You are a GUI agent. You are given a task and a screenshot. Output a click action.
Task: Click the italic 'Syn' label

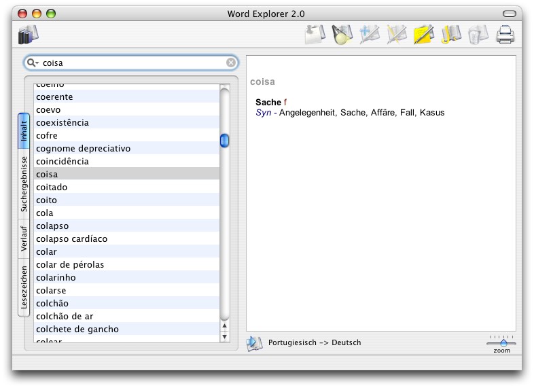[x=263, y=113]
